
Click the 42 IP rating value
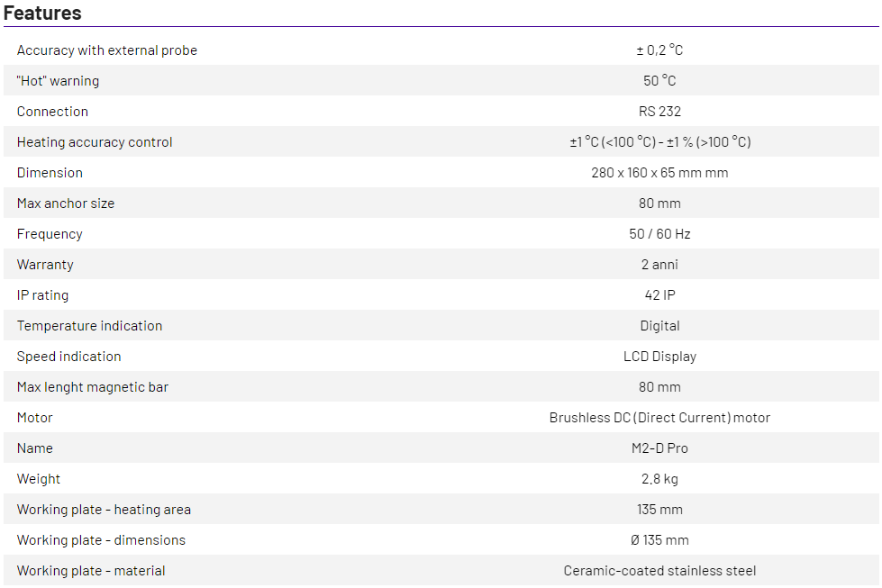tap(659, 295)
